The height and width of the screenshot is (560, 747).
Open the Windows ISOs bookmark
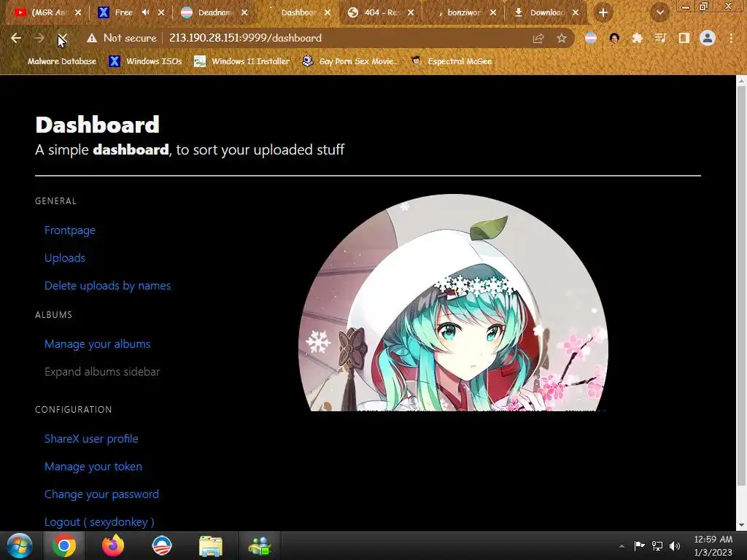145,61
